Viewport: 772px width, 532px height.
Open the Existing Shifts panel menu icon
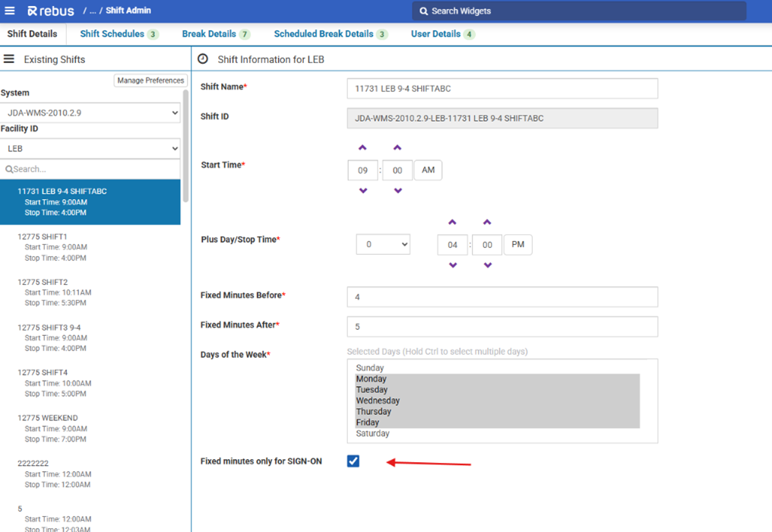click(x=9, y=59)
